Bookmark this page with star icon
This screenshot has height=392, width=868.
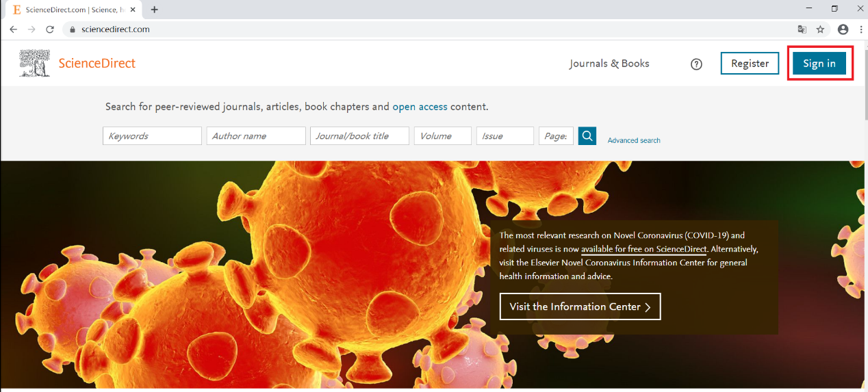tap(820, 29)
